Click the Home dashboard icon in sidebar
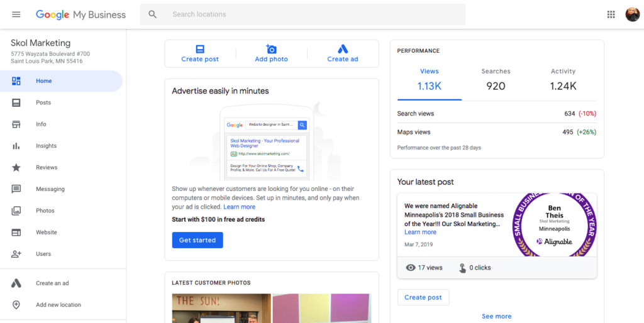 [x=16, y=81]
